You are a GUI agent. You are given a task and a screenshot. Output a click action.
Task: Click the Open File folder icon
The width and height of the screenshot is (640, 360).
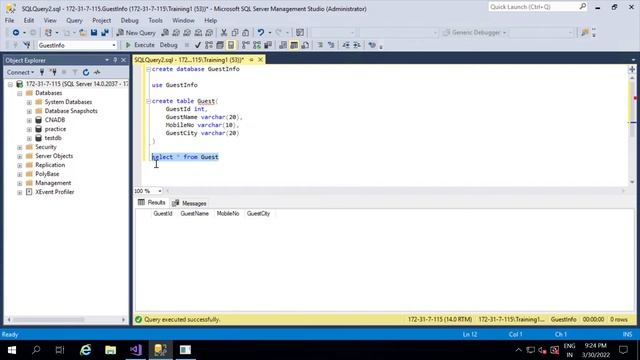83,33
